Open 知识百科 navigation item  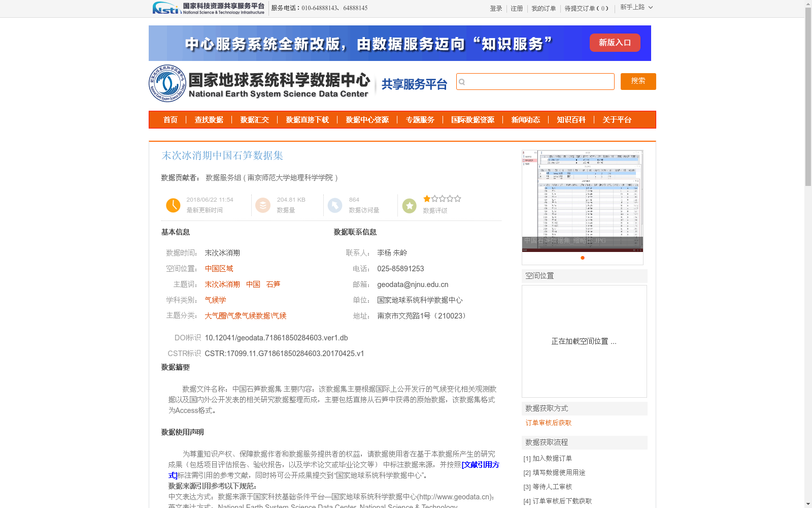[571, 120]
